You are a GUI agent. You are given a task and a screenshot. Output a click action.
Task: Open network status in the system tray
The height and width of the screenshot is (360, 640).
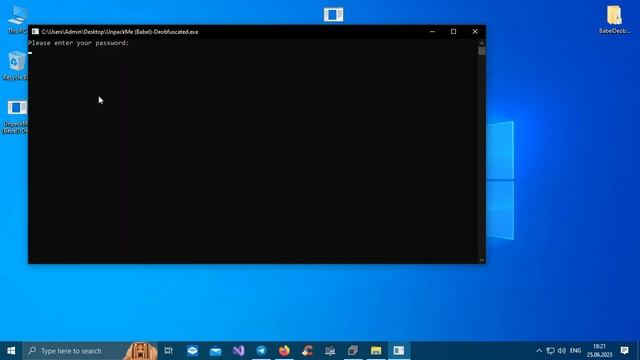(x=551, y=351)
